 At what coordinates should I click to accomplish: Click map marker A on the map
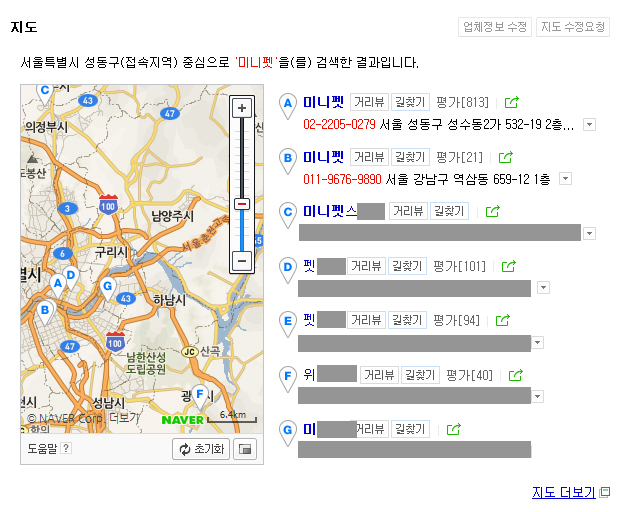point(58,285)
